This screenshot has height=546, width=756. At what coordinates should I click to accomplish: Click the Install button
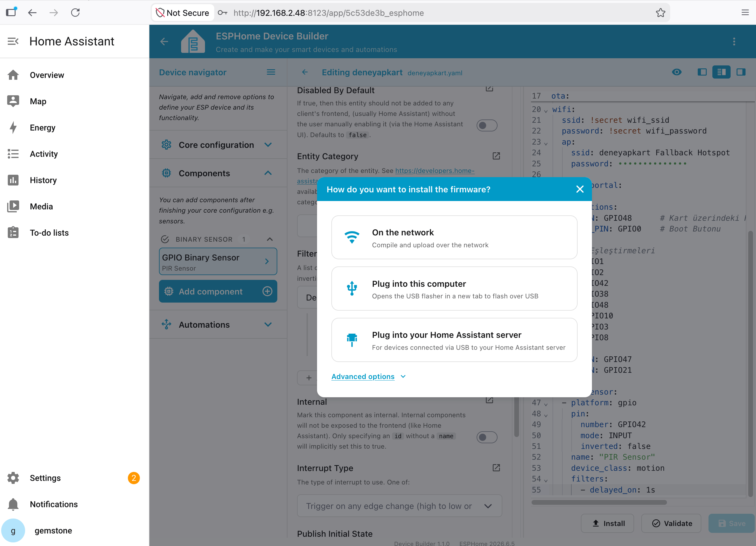(608, 523)
